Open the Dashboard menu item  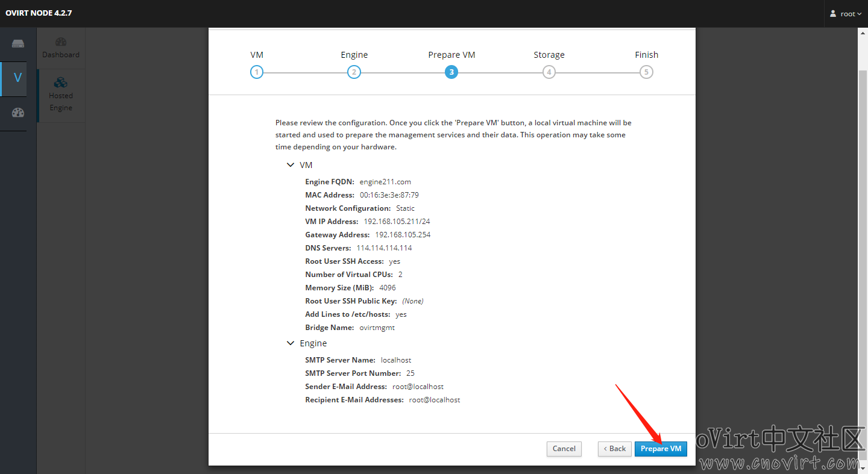61,48
